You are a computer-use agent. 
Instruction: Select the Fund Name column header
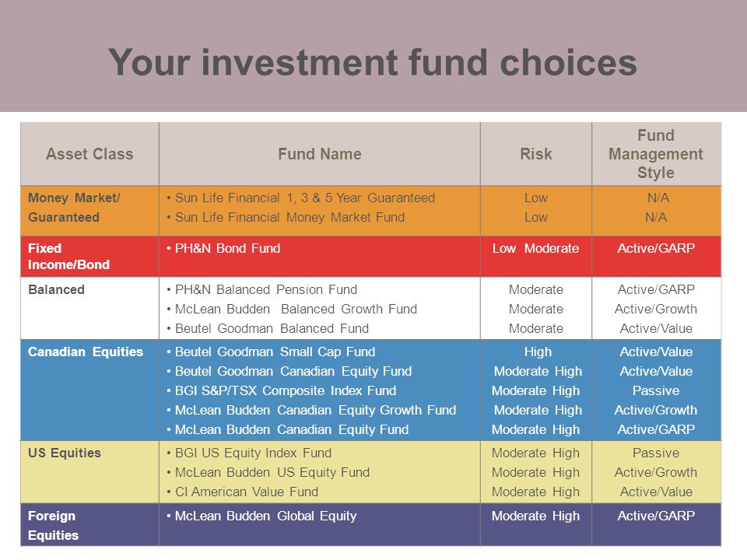pyautogui.click(x=320, y=154)
